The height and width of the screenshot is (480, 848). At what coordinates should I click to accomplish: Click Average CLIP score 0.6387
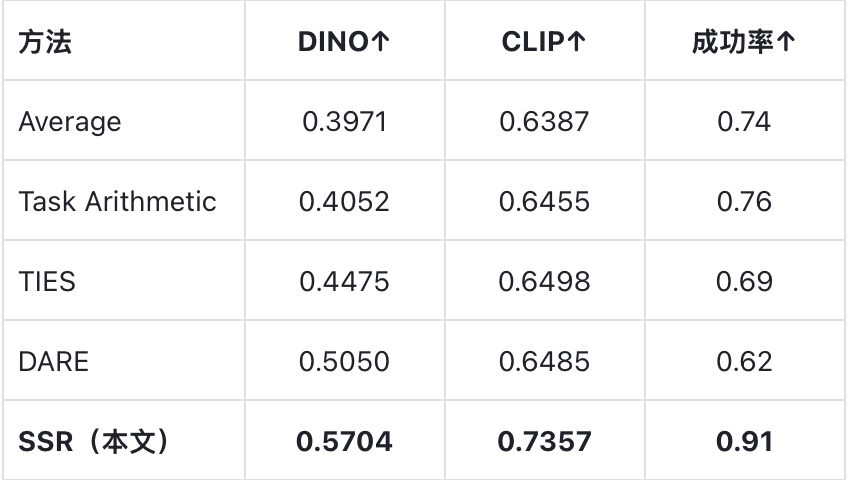(544, 122)
